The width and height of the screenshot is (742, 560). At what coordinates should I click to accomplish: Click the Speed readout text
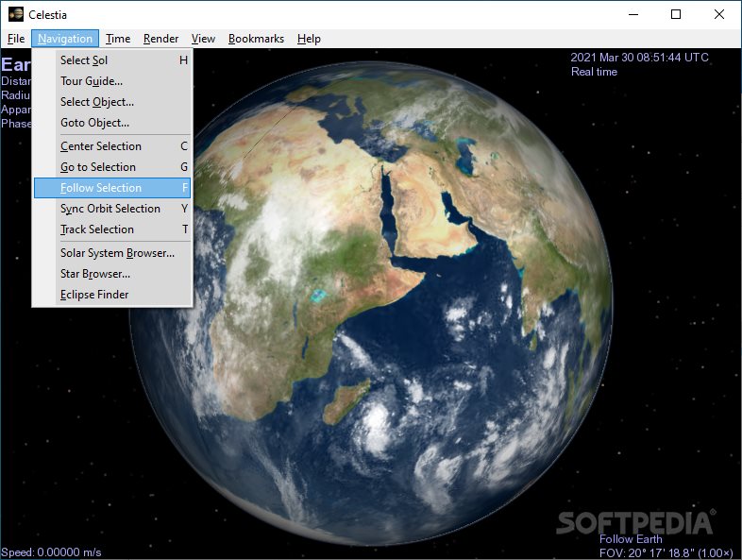pyautogui.click(x=51, y=552)
